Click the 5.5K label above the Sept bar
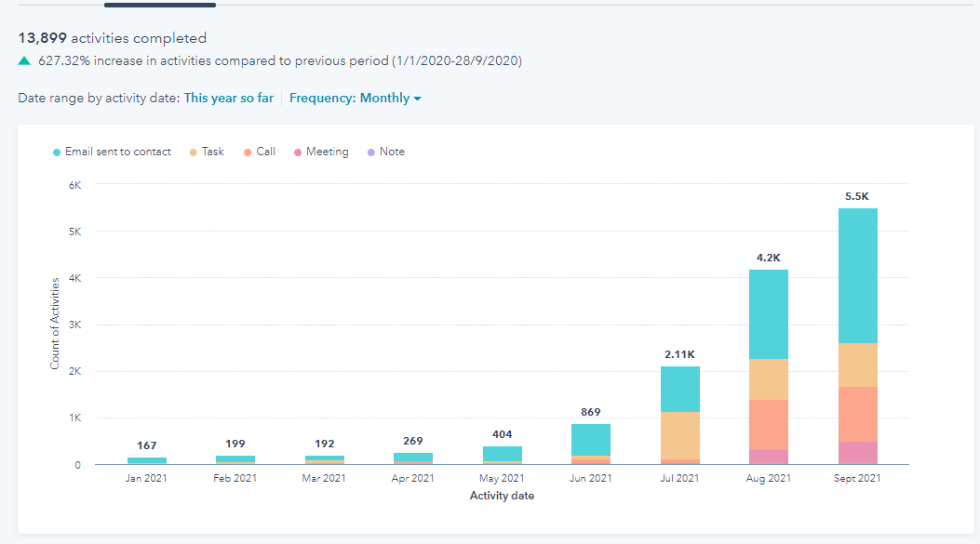 [x=857, y=197]
